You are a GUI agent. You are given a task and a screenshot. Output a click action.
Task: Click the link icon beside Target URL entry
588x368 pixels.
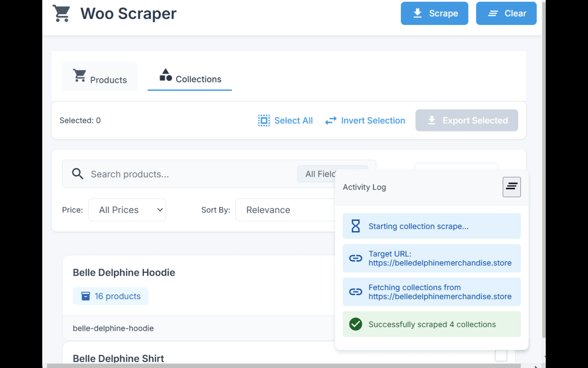coord(355,258)
